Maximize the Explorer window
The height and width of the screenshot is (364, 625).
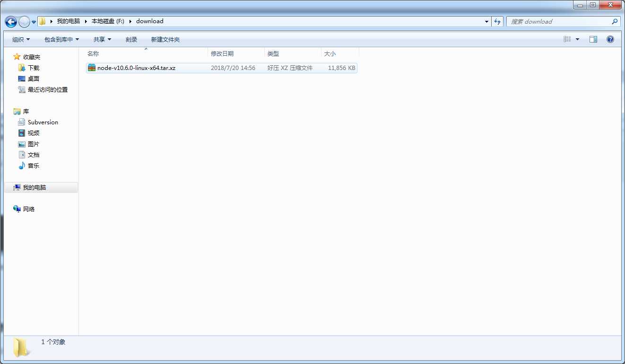coord(592,5)
